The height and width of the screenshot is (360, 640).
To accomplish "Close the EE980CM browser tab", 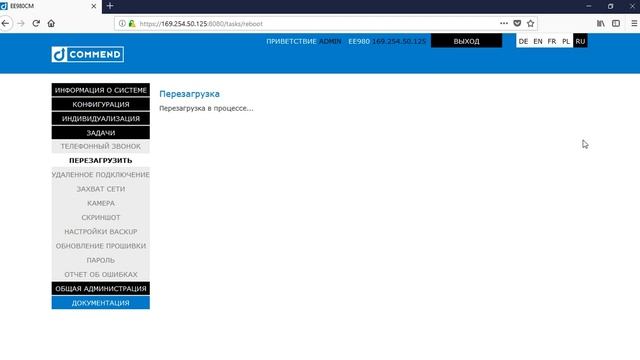I will (x=93, y=7).
